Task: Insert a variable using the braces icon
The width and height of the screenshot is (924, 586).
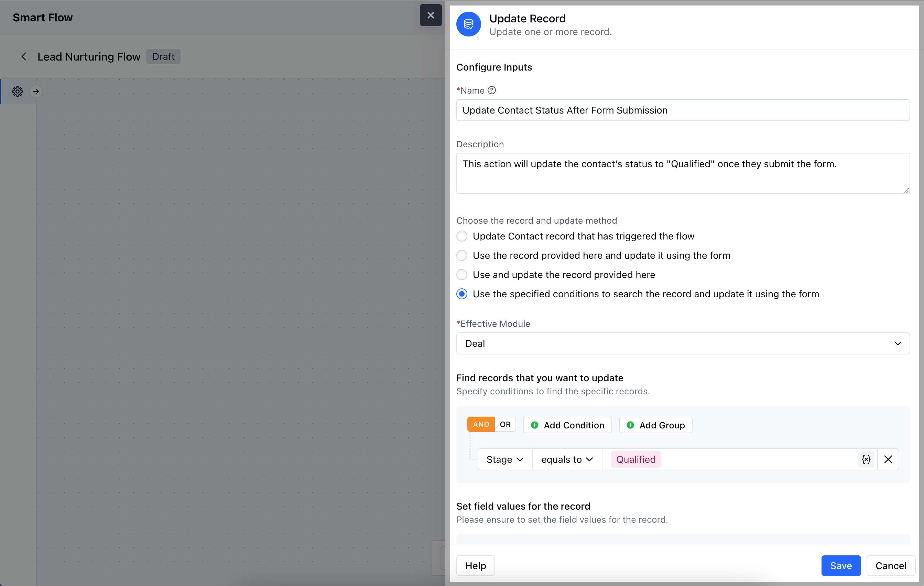Action: click(866, 459)
